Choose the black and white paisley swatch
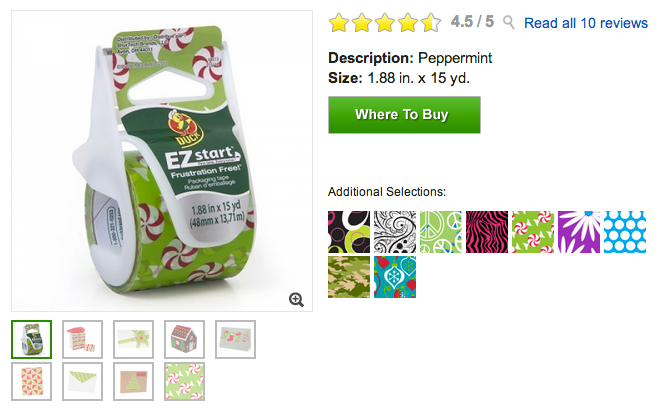The image size is (665, 412). click(395, 232)
